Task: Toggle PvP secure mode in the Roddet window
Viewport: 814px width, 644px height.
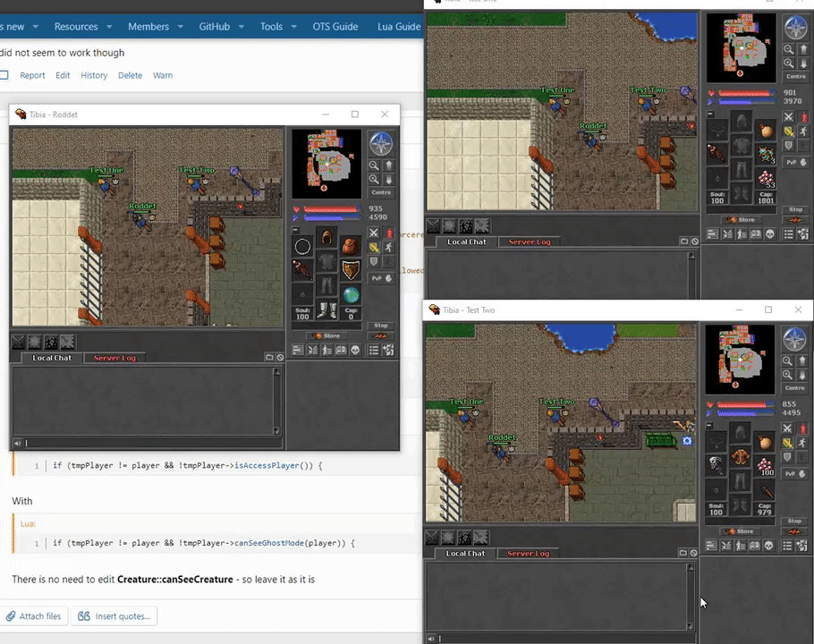Action: coord(381,278)
